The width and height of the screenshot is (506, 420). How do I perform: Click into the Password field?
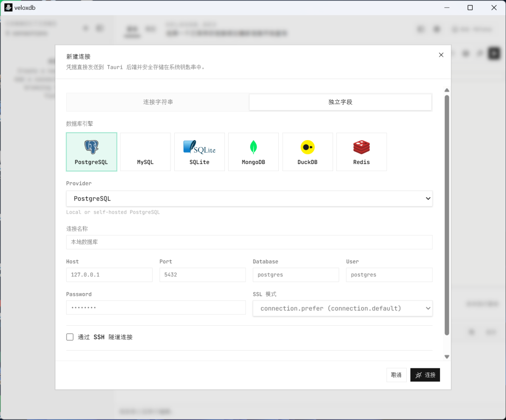point(156,307)
